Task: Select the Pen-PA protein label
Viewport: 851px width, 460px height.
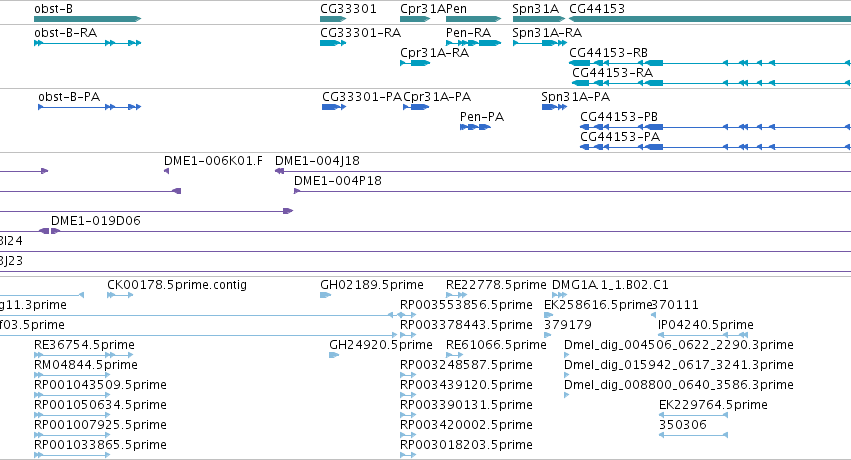Action: 482,117
